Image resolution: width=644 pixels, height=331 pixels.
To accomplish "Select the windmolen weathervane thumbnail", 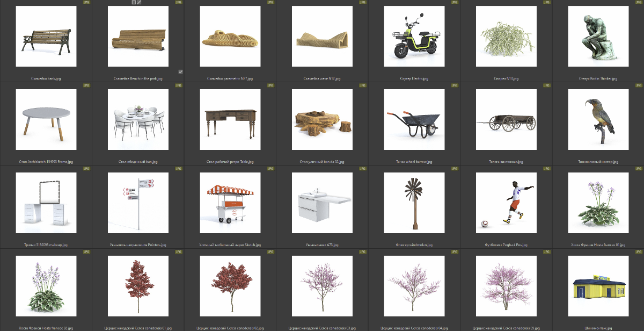I will (414, 203).
